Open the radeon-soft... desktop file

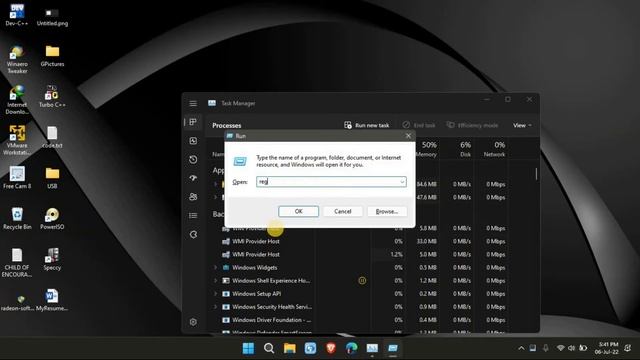click(x=17, y=302)
